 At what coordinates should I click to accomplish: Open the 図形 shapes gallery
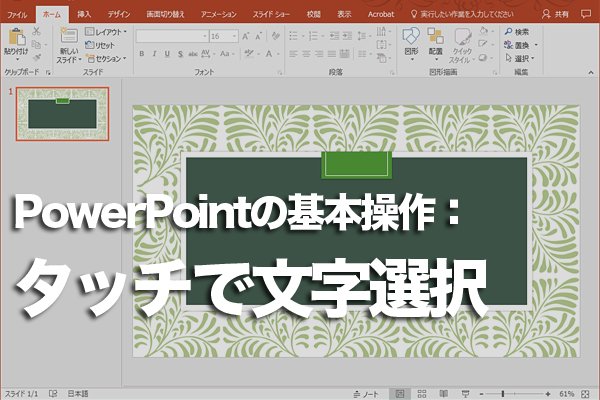pos(412,44)
